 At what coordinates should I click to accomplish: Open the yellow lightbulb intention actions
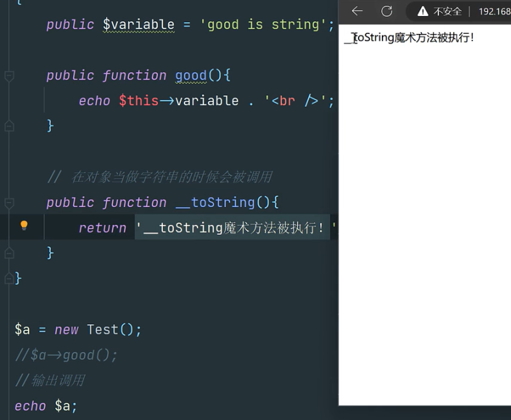24,226
